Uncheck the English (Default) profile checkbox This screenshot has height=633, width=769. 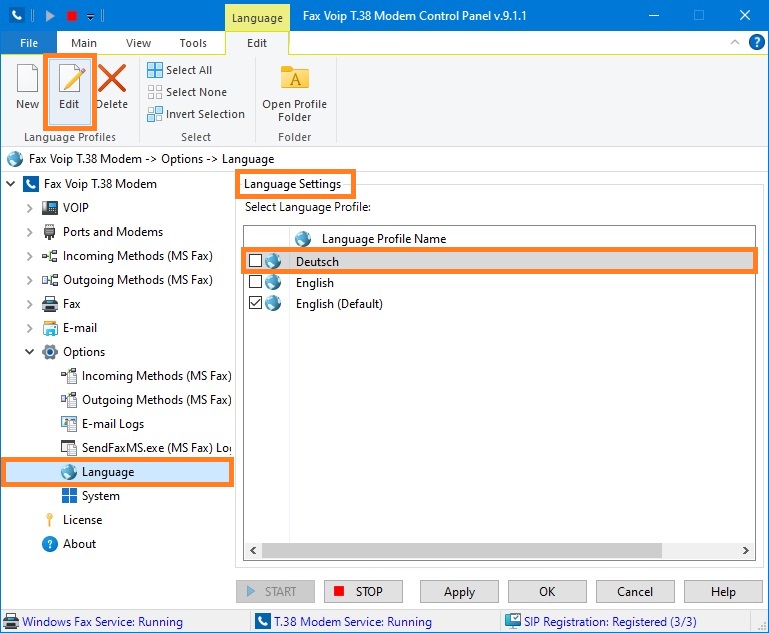256,303
